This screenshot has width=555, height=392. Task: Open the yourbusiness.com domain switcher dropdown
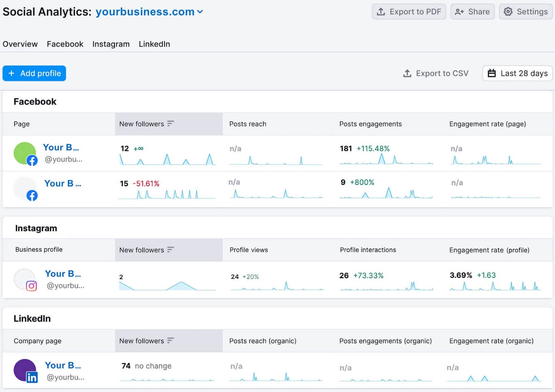coord(200,11)
